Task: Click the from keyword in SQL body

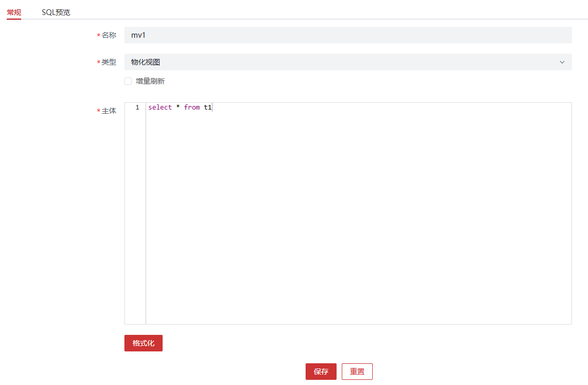Action: pos(192,107)
